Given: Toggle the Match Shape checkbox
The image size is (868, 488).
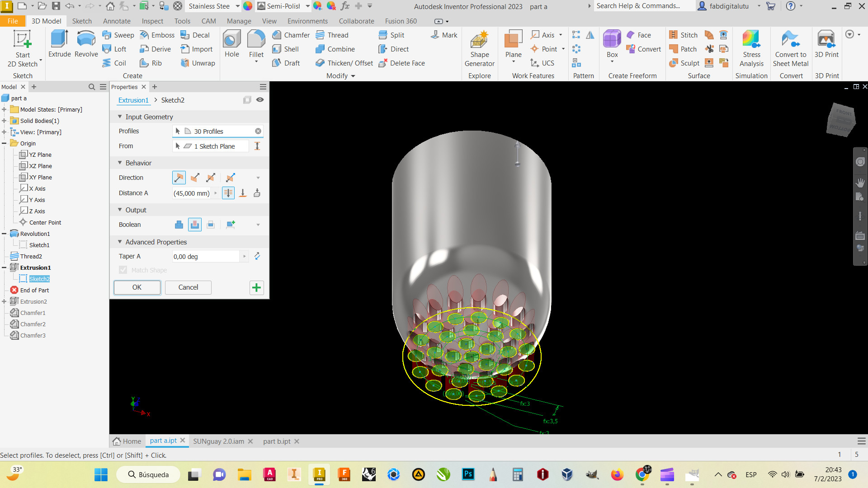Looking at the screenshot, I should [123, 270].
